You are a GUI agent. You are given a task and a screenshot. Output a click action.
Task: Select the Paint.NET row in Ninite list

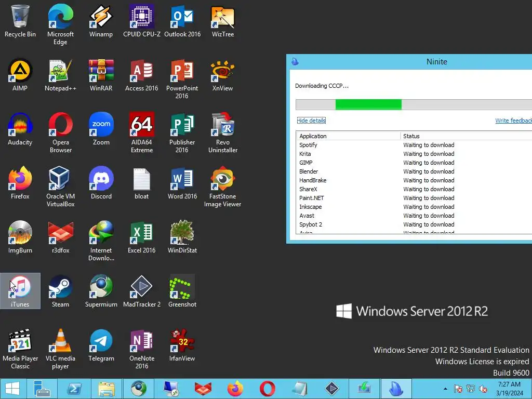414,198
